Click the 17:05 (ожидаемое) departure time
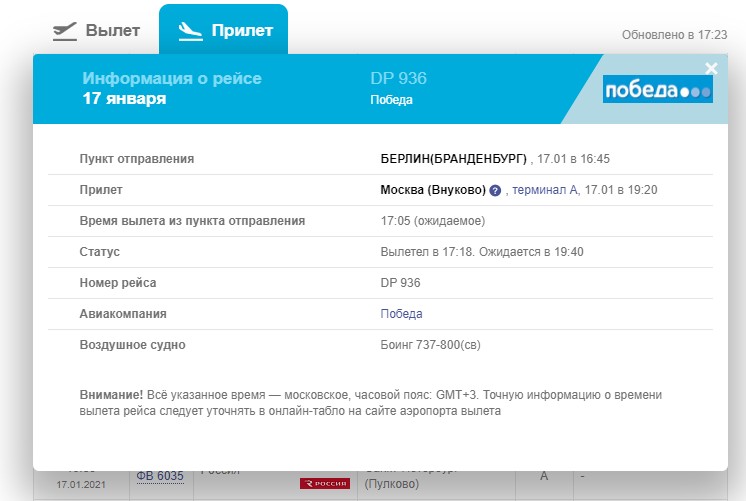The width and height of the screenshot is (746, 501). 432,221
